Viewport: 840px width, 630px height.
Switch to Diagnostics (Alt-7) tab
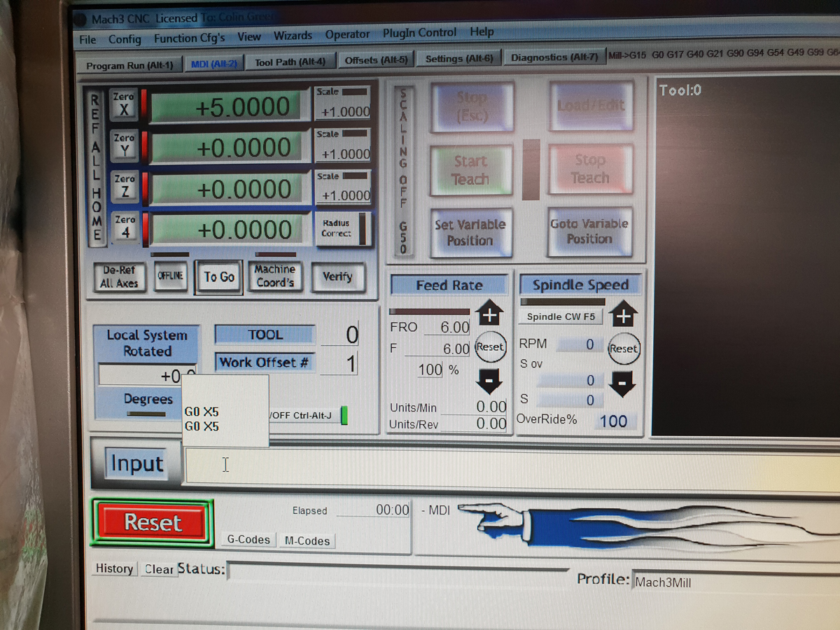(x=554, y=57)
